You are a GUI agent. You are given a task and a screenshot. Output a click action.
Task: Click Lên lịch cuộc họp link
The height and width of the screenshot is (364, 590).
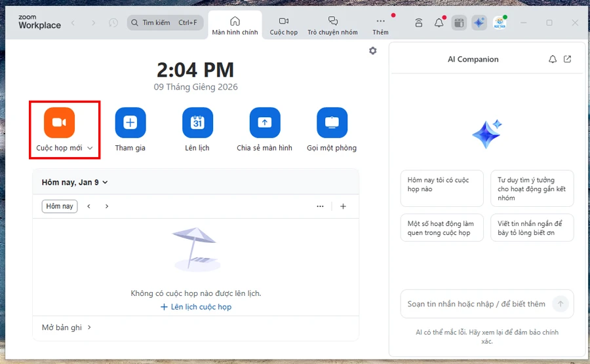point(196,307)
